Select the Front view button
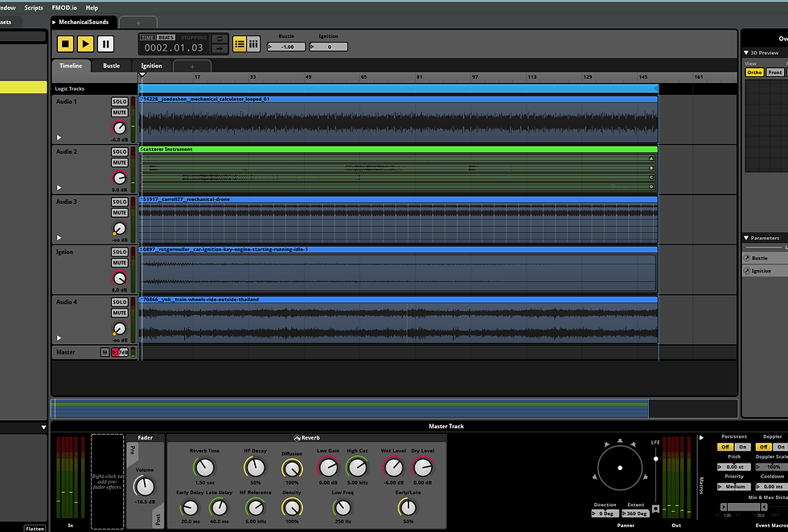 (x=775, y=72)
